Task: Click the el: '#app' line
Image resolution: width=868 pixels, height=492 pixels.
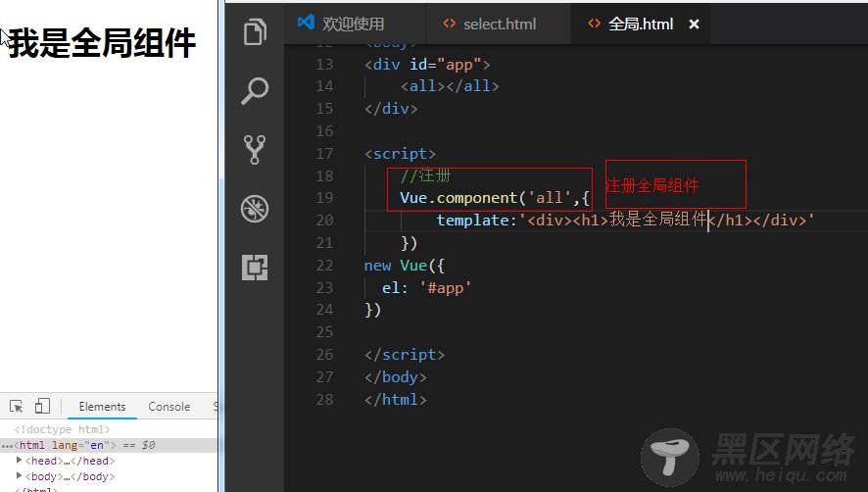Action: pos(426,287)
